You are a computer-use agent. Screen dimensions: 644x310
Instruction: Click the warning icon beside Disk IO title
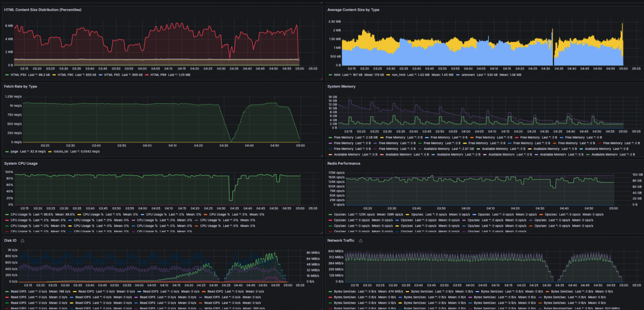23,241
